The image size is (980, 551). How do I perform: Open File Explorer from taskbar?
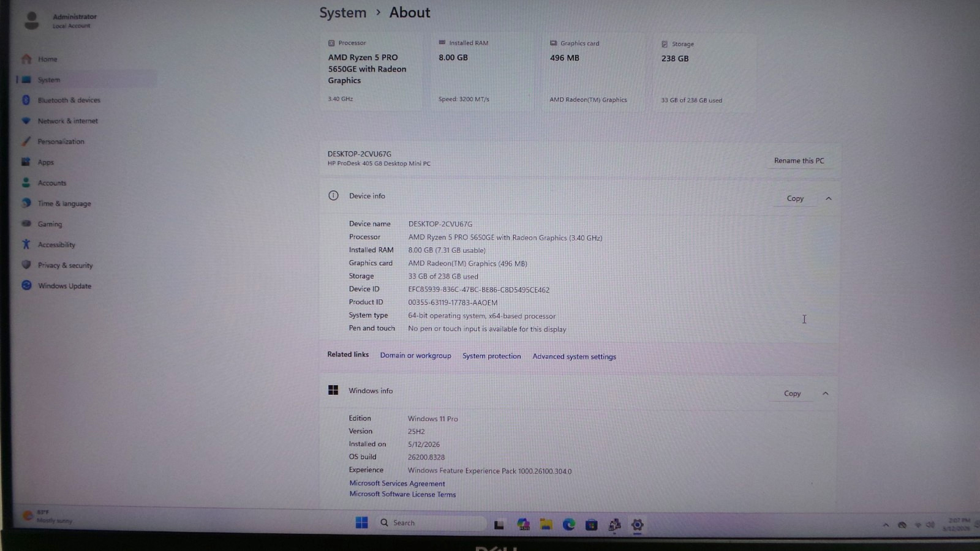coord(546,524)
